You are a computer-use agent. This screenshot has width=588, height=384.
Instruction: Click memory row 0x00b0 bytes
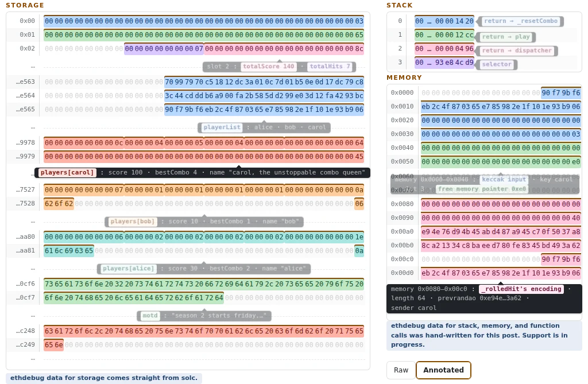(x=501, y=246)
